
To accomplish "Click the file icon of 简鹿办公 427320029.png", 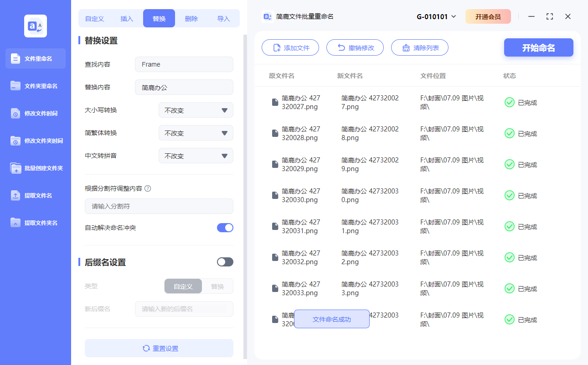I will tap(275, 164).
